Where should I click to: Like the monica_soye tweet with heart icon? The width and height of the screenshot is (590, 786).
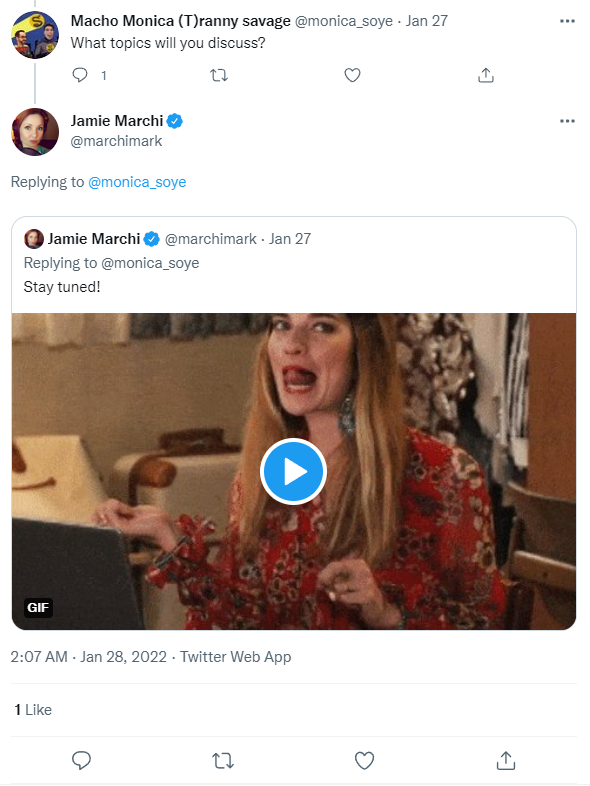(352, 75)
